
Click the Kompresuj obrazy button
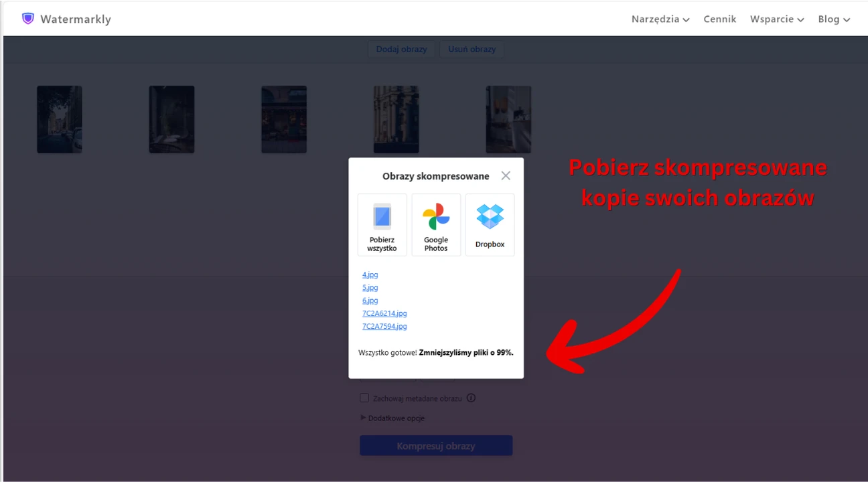(x=436, y=446)
